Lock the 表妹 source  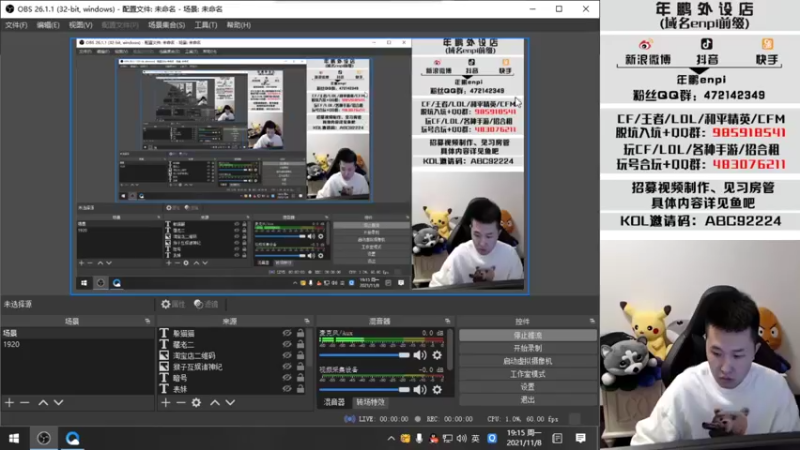click(301, 389)
